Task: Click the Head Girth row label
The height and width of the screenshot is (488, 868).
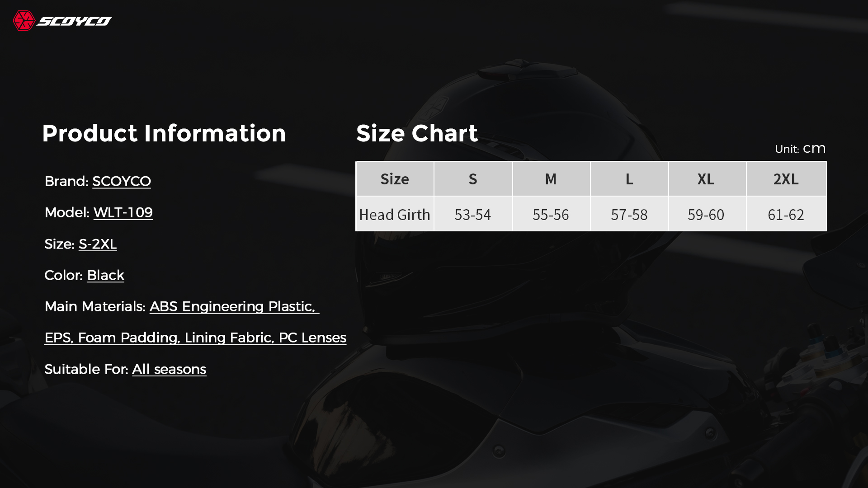Action: tap(395, 214)
